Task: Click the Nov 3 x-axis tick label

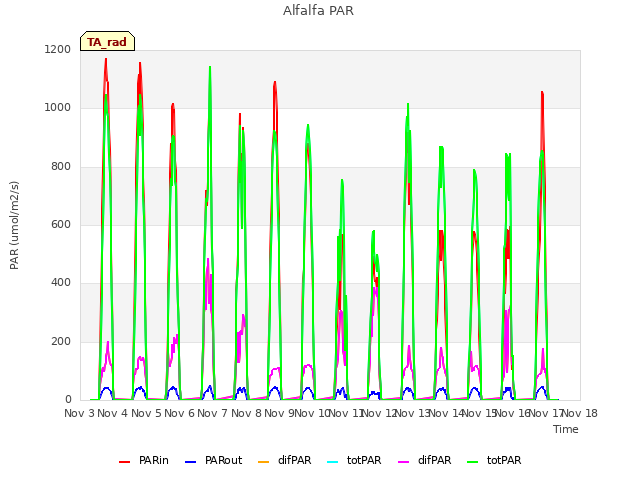Action: tap(79, 413)
